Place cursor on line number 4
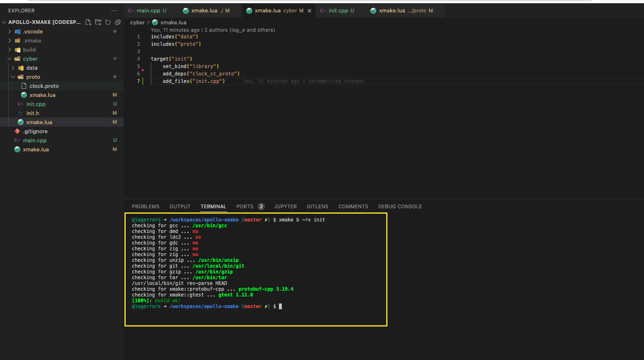Screen dimensions: 644x360 tap(138, 59)
